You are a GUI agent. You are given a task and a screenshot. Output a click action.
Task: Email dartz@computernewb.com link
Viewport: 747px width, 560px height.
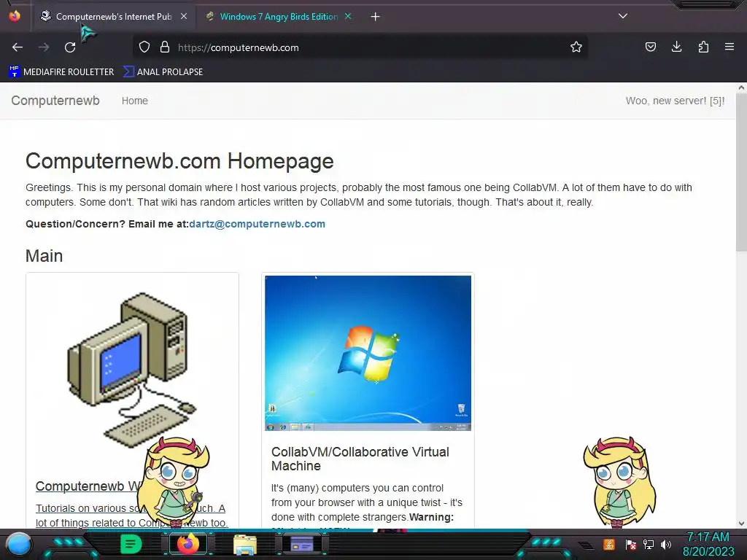(258, 224)
